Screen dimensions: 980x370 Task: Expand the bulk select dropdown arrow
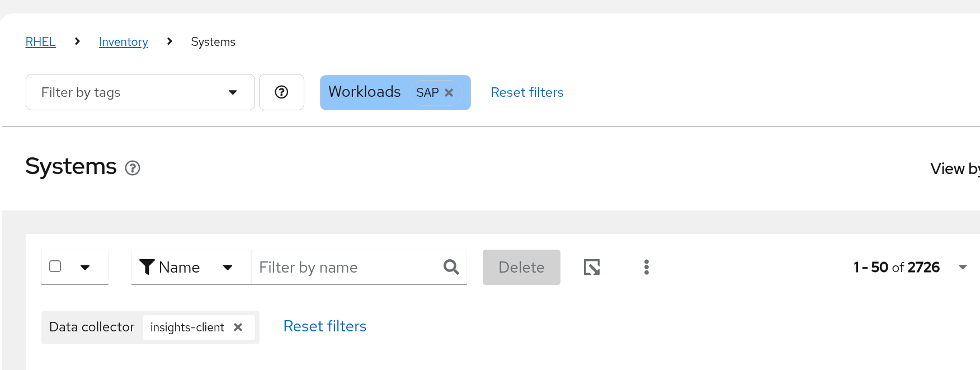[x=85, y=268]
